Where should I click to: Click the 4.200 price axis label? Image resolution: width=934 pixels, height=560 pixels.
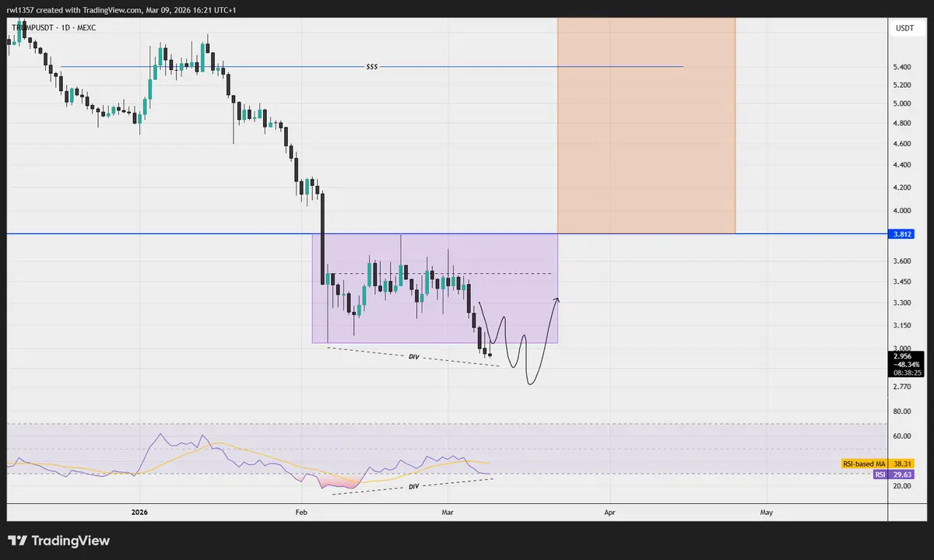[902, 187]
